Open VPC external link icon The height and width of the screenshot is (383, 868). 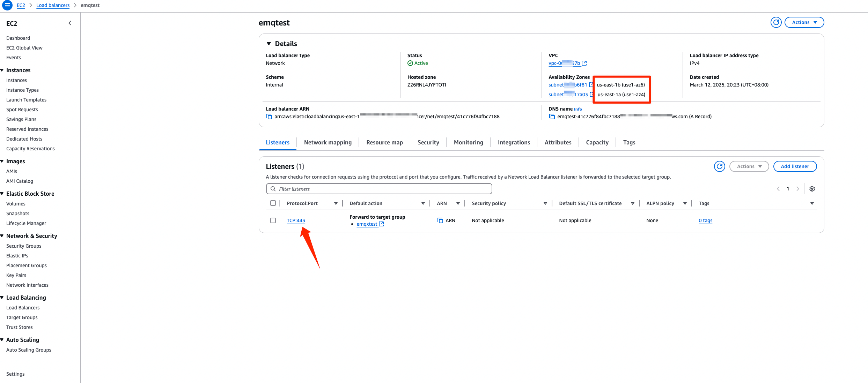584,63
